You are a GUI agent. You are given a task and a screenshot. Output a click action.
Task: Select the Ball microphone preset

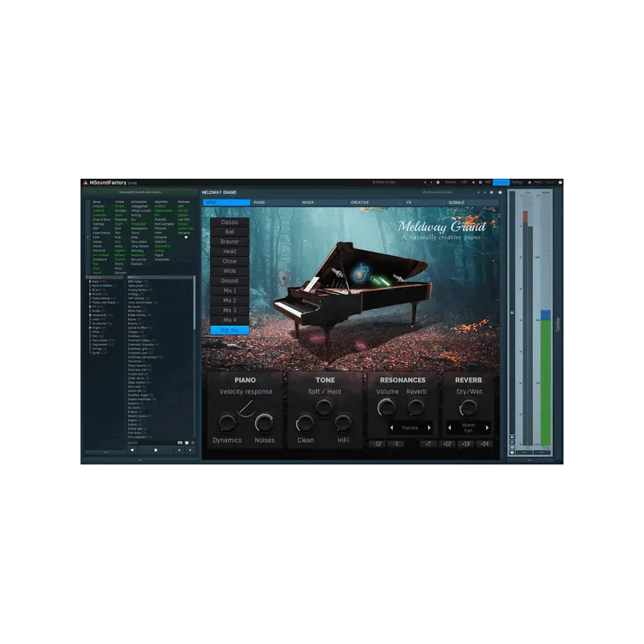(x=229, y=232)
